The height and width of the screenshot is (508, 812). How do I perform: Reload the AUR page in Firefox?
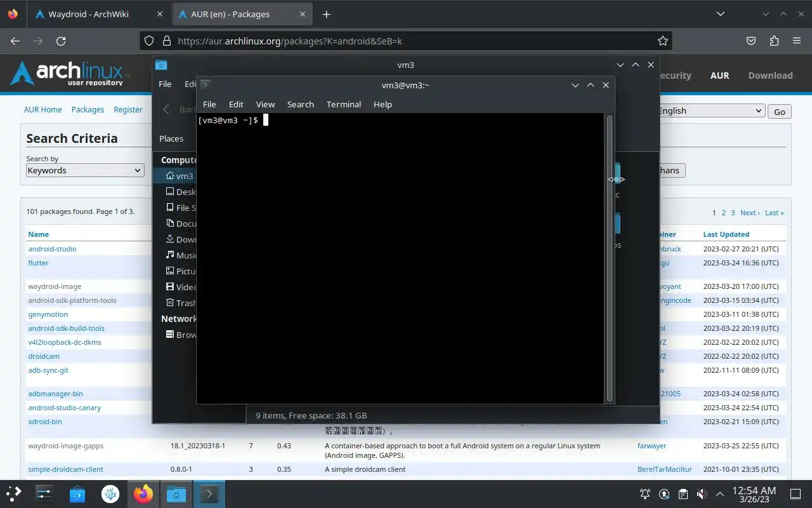[61, 41]
